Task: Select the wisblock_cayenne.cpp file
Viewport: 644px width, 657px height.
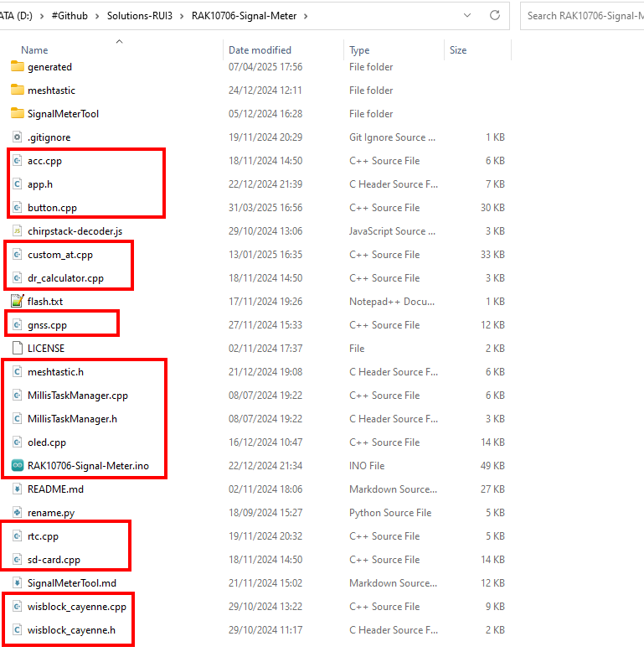Action: [76, 607]
